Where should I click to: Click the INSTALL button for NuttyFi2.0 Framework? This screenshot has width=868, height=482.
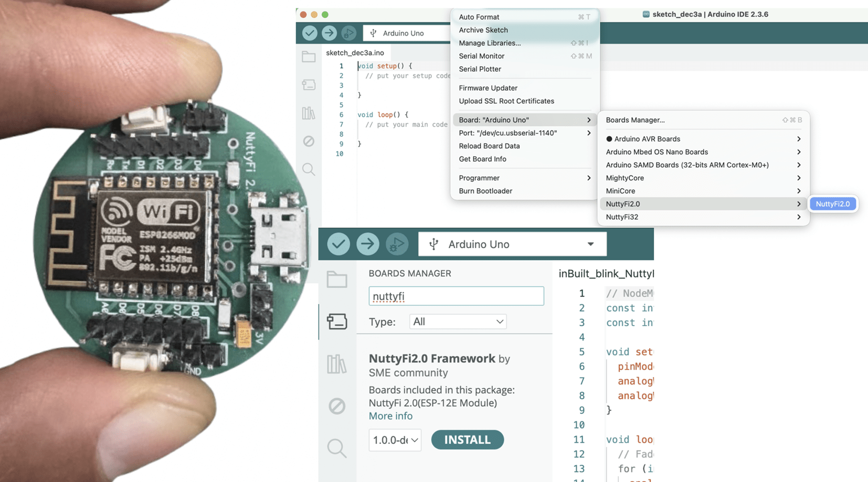pos(467,440)
